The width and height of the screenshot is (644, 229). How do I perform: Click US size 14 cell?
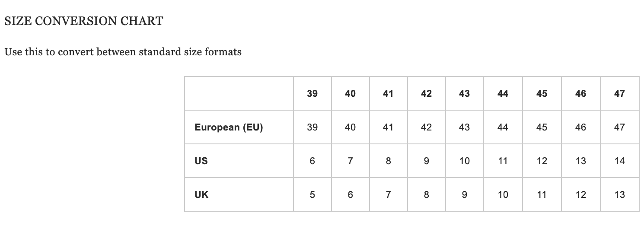click(x=620, y=161)
